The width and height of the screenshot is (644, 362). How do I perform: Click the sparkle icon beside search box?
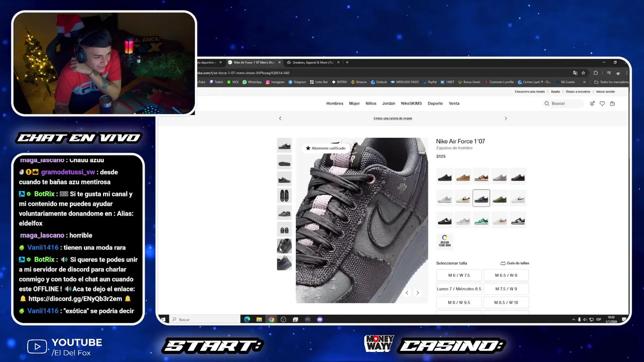(x=592, y=104)
